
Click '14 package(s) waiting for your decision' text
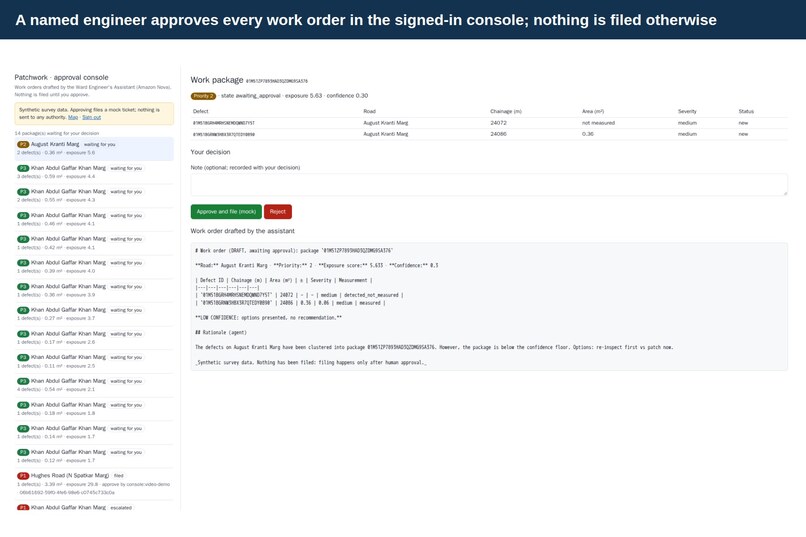(57, 133)
